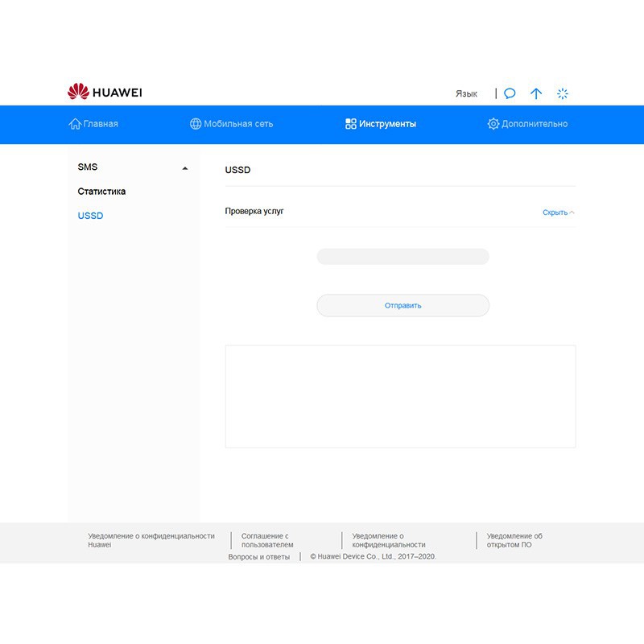Go to Главная via the home icon

(76, 124)
